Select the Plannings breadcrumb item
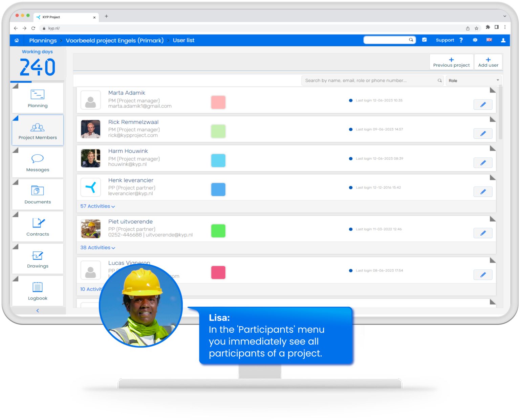The height and width of the screenshot is (420, 520). tap(43, 40)
